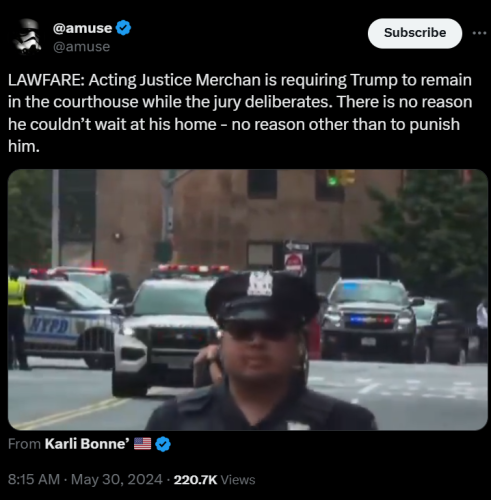
Task: Play the embedded police officer video
Action: tap(248, 300)
